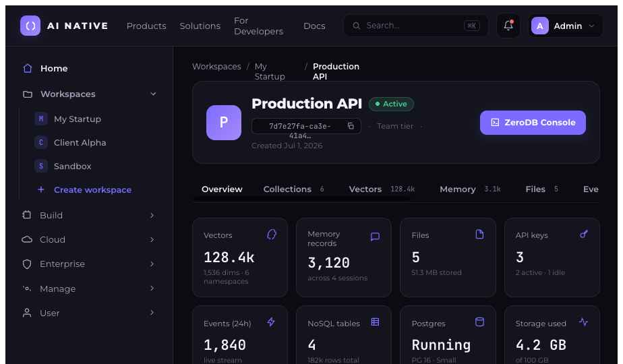The image size is (623, 364).
Task: Open Home in the sidebar
Action: 54,68
